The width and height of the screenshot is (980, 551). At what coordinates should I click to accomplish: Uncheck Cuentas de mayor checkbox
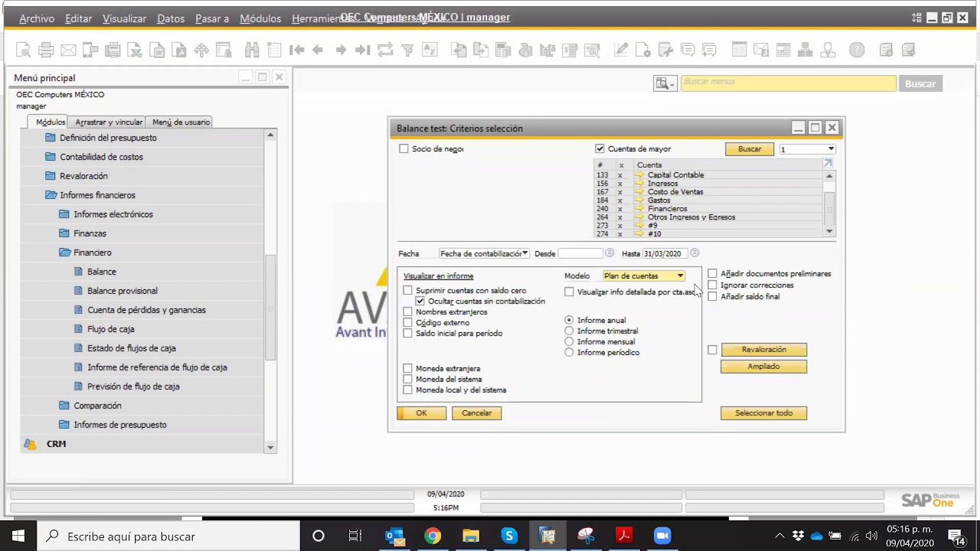click(599, 148)
